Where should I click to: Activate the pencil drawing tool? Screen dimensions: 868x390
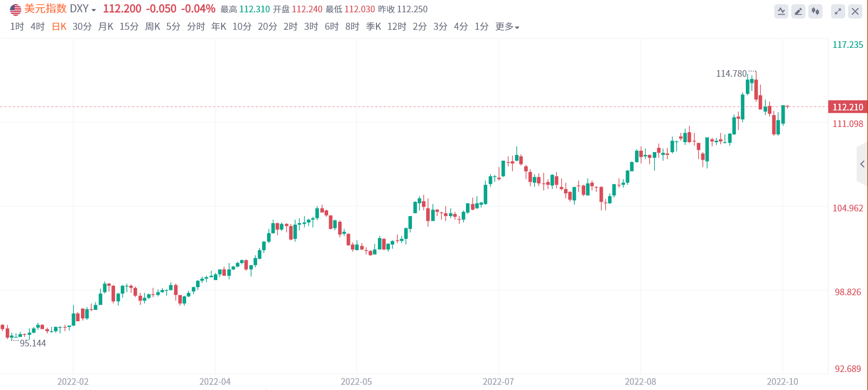798,11
